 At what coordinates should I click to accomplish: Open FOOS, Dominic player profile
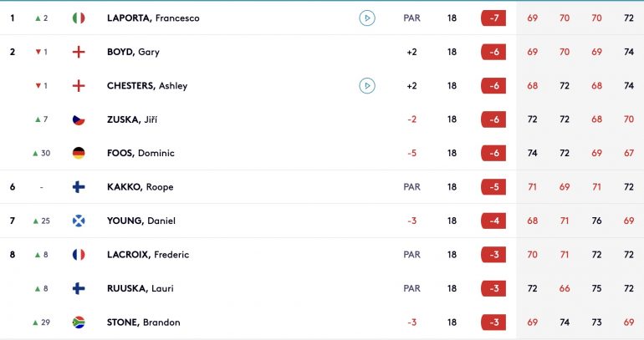141,154
